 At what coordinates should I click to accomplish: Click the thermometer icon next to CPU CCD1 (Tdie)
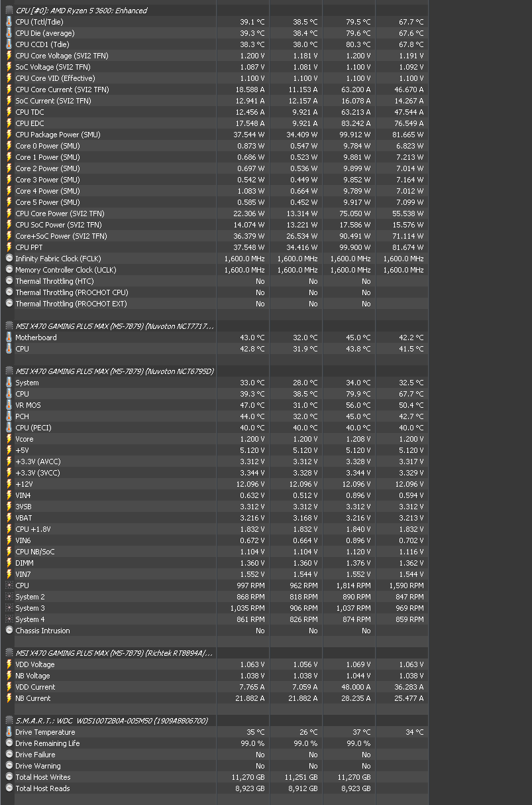click(x=9, y=44)
